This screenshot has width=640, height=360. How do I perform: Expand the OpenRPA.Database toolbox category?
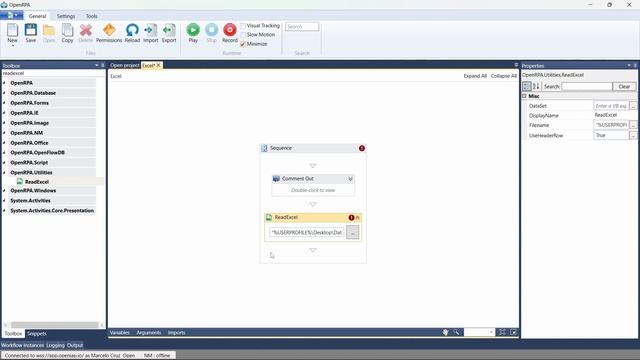click(x=4, y=93)
